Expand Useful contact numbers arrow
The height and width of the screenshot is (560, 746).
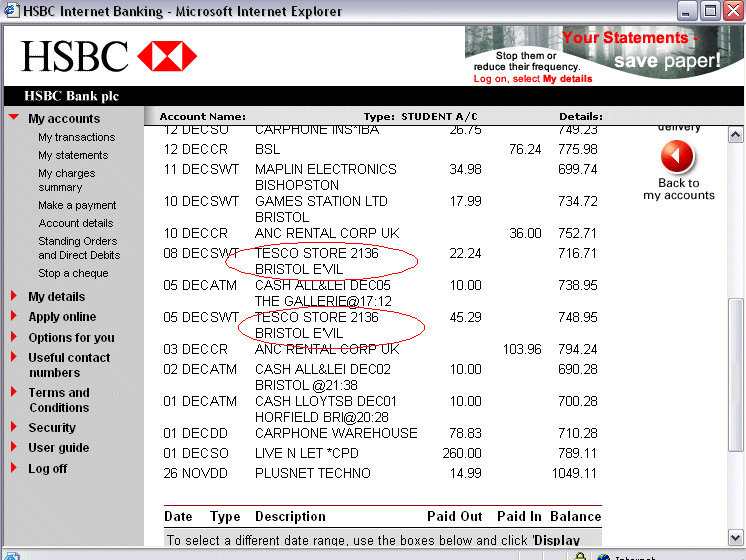pos(14,357)
